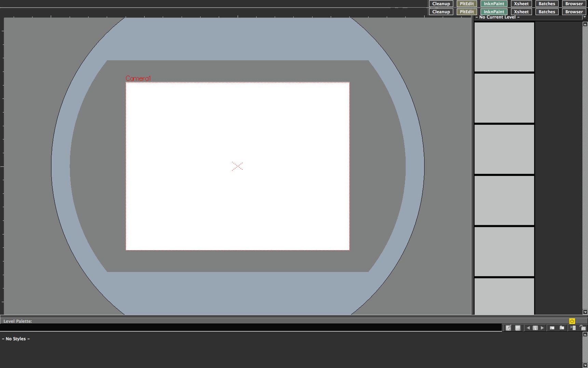Click the Save Palette floppy icon
This screenshot has height=368, width=588.
point(518,328)
